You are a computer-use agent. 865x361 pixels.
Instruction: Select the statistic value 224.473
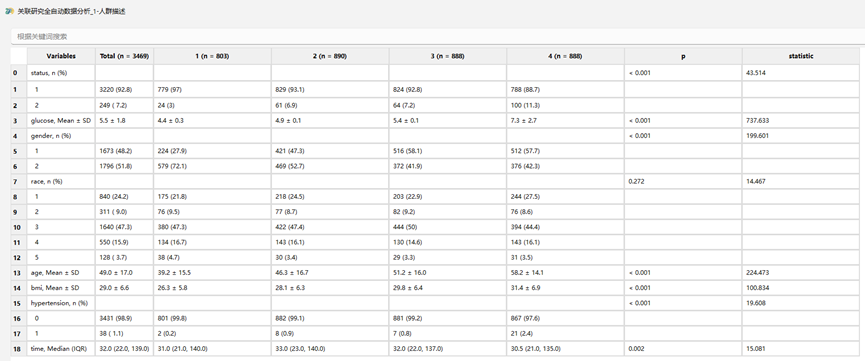click(x=801, y=273)
